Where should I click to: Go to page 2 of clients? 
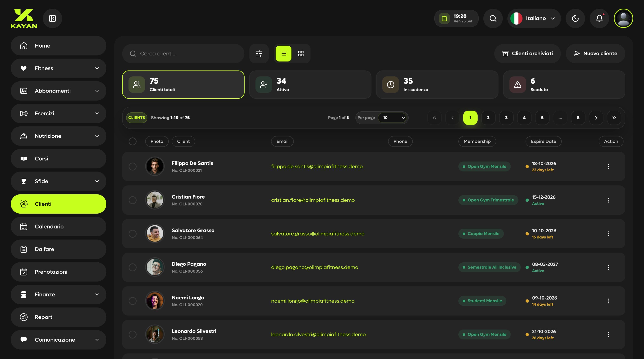[x=488, y=118]
